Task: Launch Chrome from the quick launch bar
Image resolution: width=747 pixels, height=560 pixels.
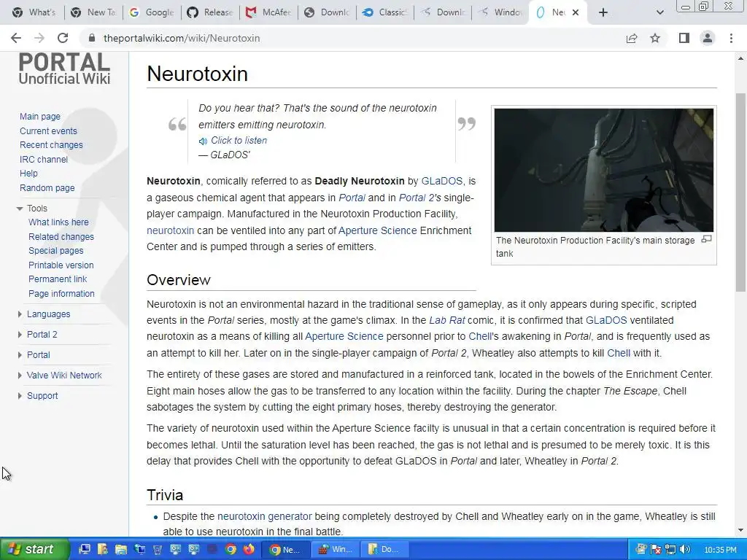Action: coord(231,549)
